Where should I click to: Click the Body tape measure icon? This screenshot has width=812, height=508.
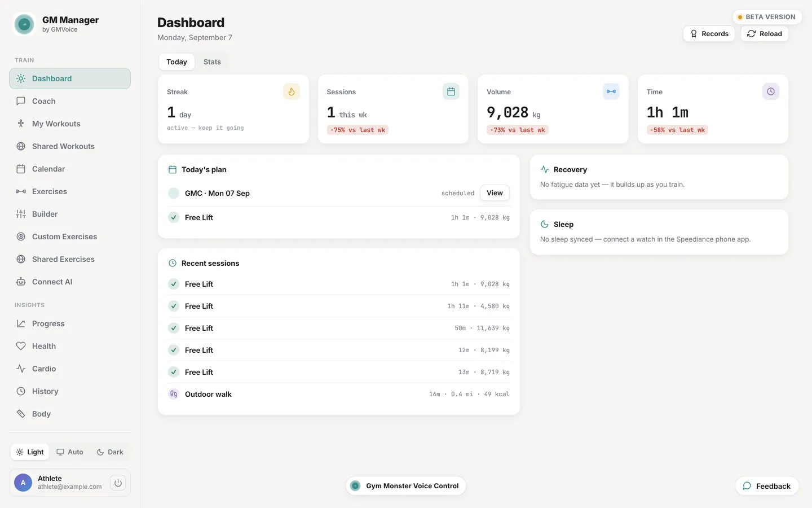pos(21,414)
